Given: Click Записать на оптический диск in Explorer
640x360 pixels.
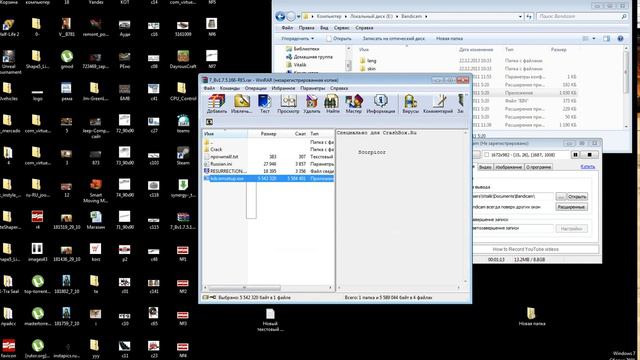Looking at the screenshot, I should coord(393,38).
